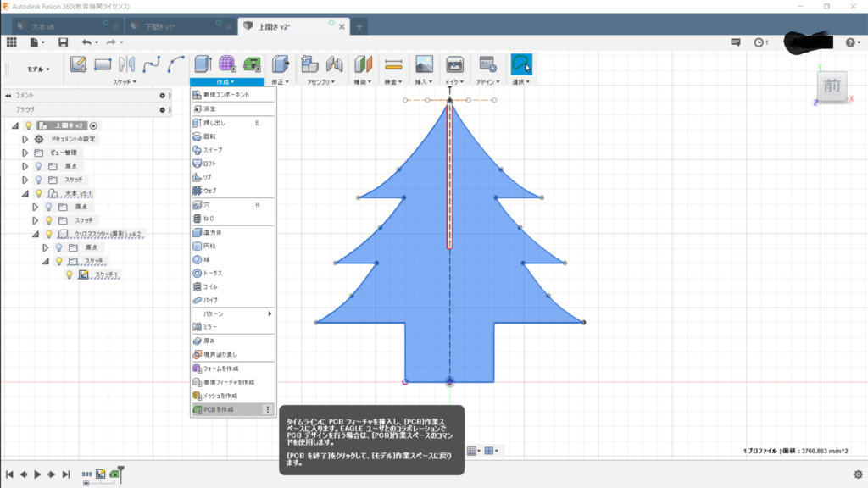Expand the ドキュメントの設定 tree node
Image resolution: width=868 pixels, height=488 pixels.
(x=25, y=139)
